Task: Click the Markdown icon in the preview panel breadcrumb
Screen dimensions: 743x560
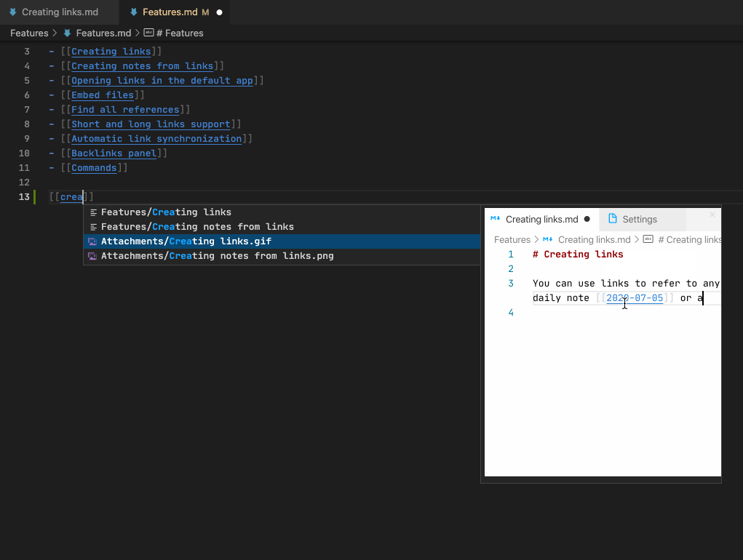Action: tap(547, 239)
